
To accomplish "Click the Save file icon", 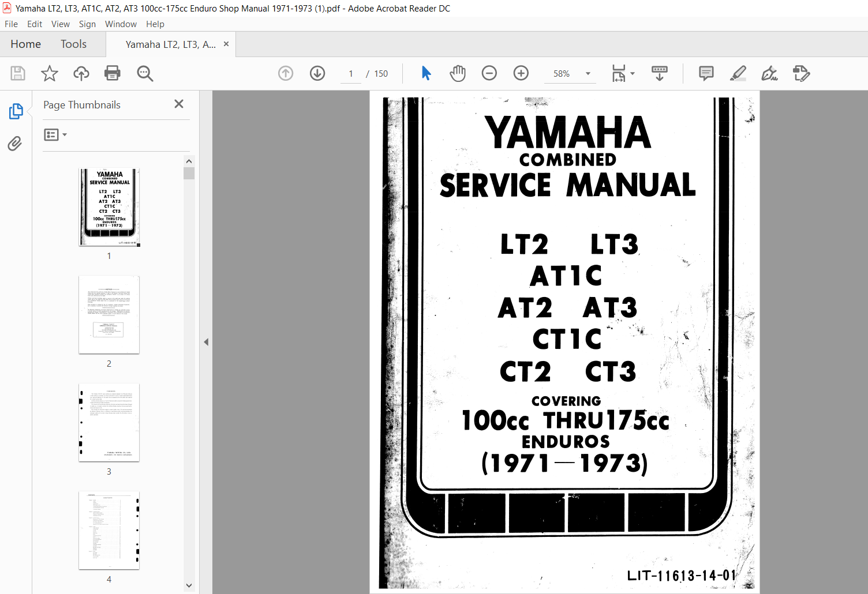I will pyautogui.click(x=18, y=73).
